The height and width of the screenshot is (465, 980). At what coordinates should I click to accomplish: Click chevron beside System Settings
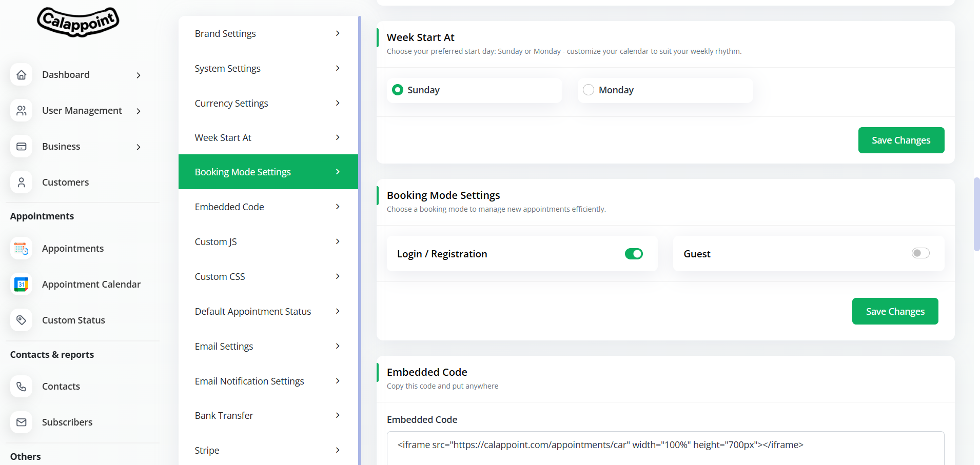coord(338,68)
